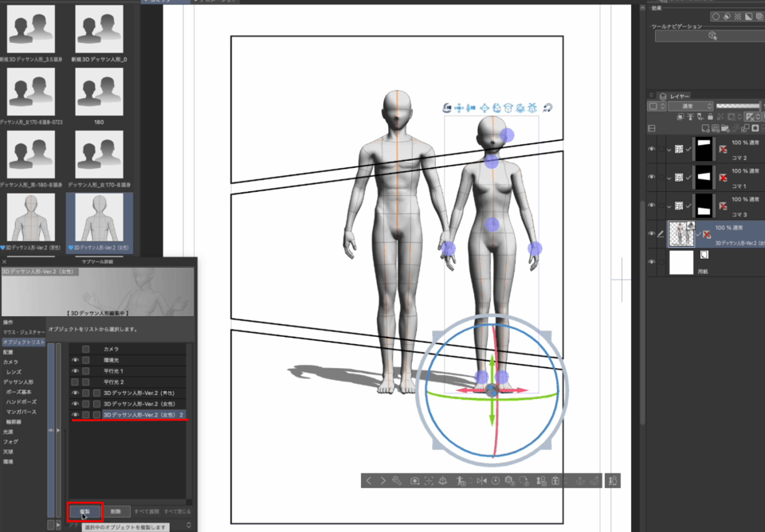This screenshot has width=765, height=532.
Task: Select the 配置 category
Action: (x=8, y=352)
